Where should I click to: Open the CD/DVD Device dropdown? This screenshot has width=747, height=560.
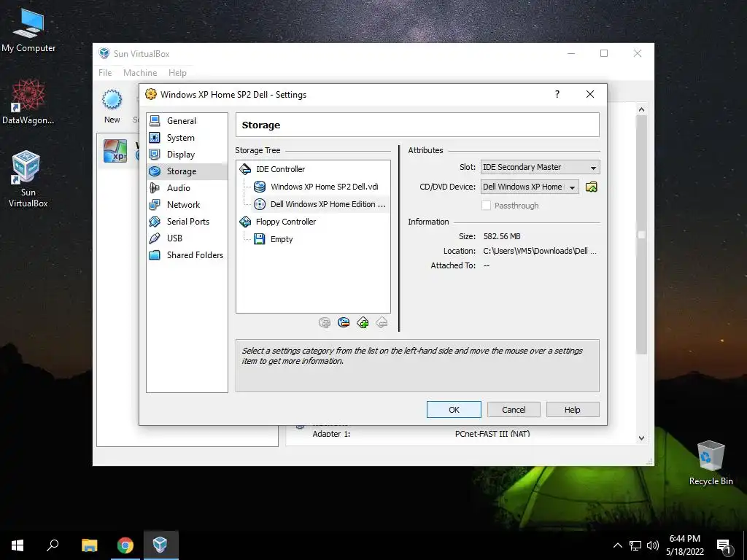530,187
